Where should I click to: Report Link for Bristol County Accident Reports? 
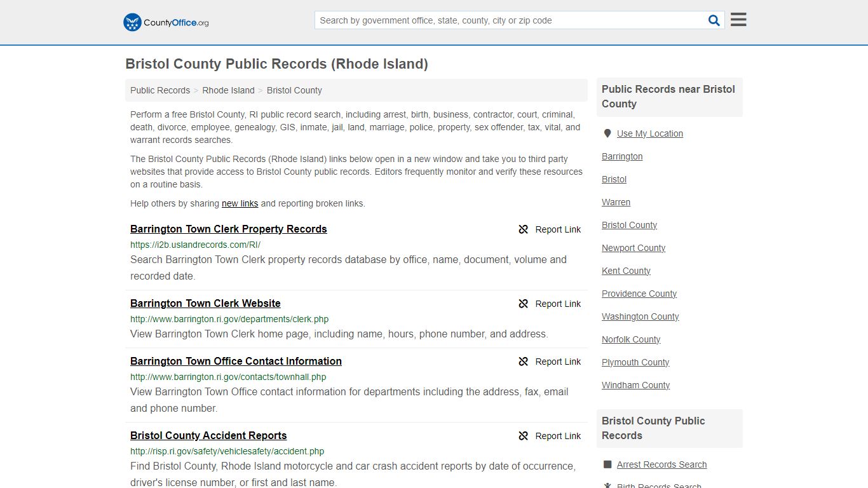tap(558, 436)
